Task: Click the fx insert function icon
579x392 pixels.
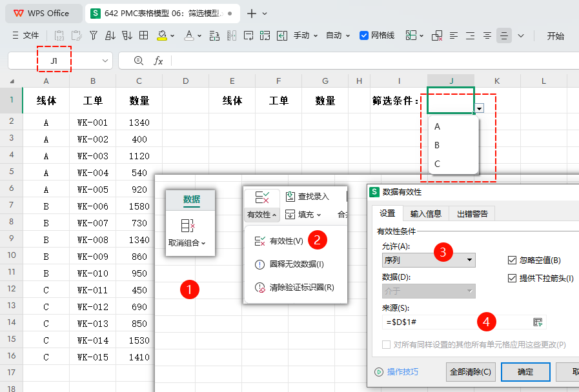Action: click(158, 61)
